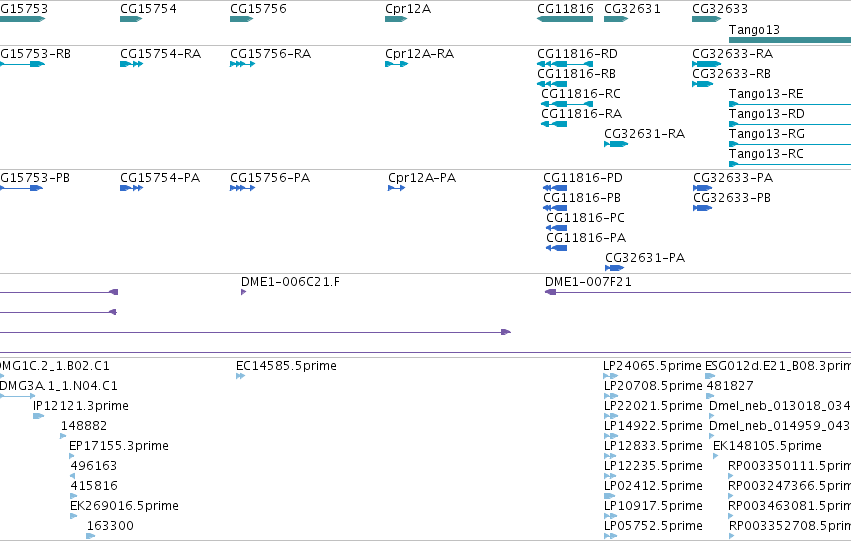Select the Dmel_neb_014959 EST label
This screenshot has width=851, height=541.
[780, 426]
